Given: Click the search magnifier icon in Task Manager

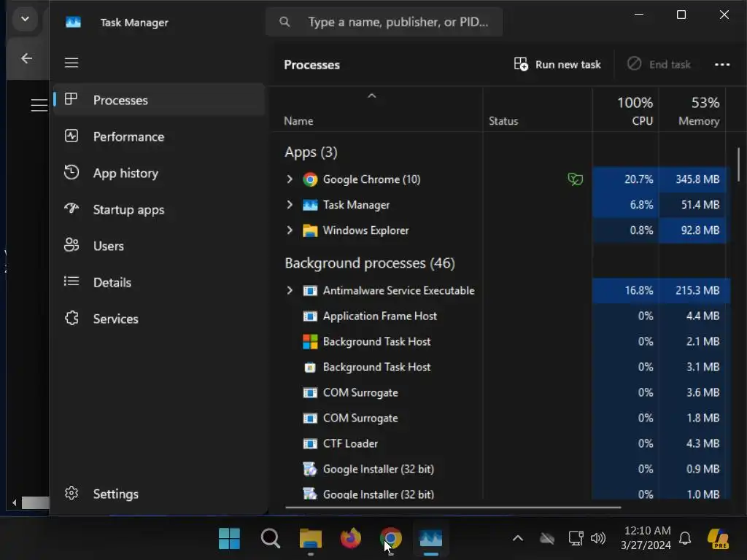Looking at the screenshot, I should [x=285, y=22].
